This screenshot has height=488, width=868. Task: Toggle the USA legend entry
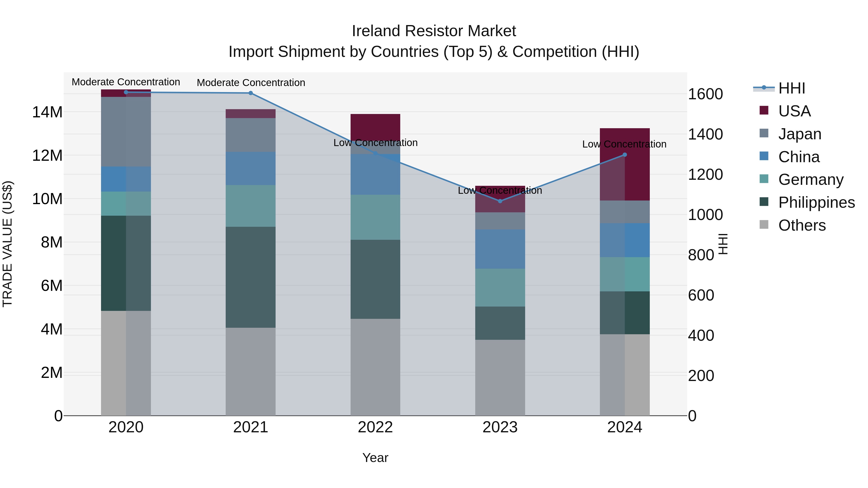click(785, 111)
